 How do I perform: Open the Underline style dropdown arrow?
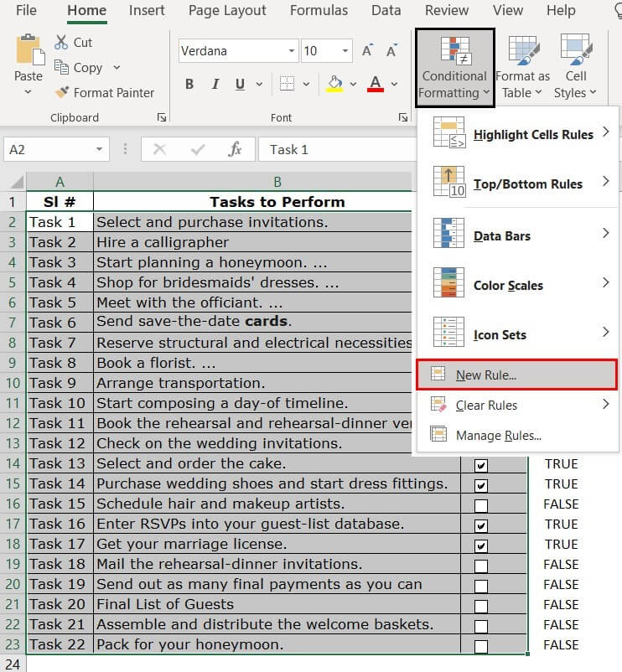point(259,84)
